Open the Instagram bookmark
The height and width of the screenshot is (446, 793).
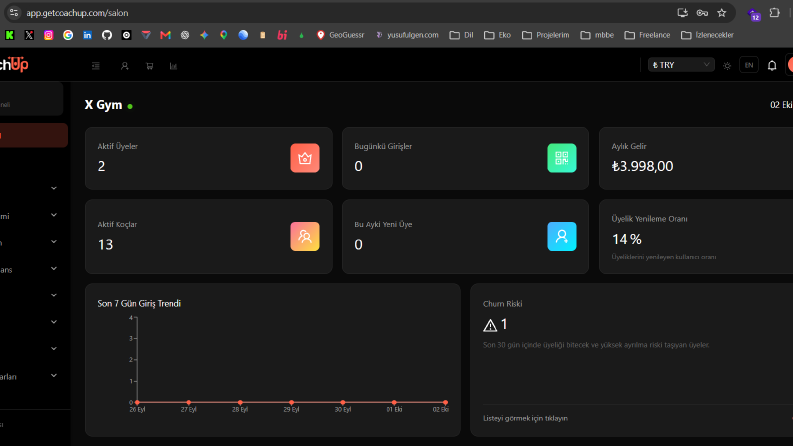tap(49, 35)
